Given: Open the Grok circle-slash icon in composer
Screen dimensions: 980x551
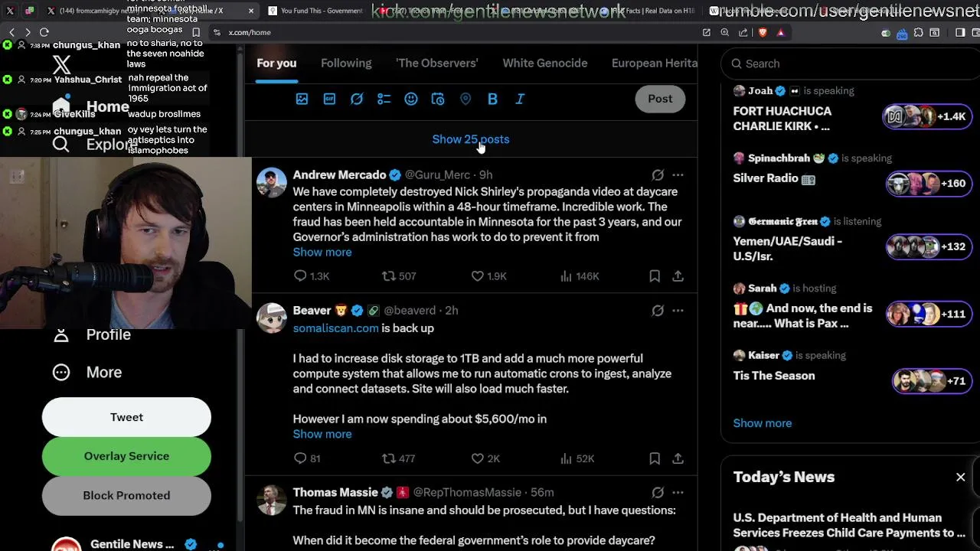Looking at the screenshot, I should [357, 99].
